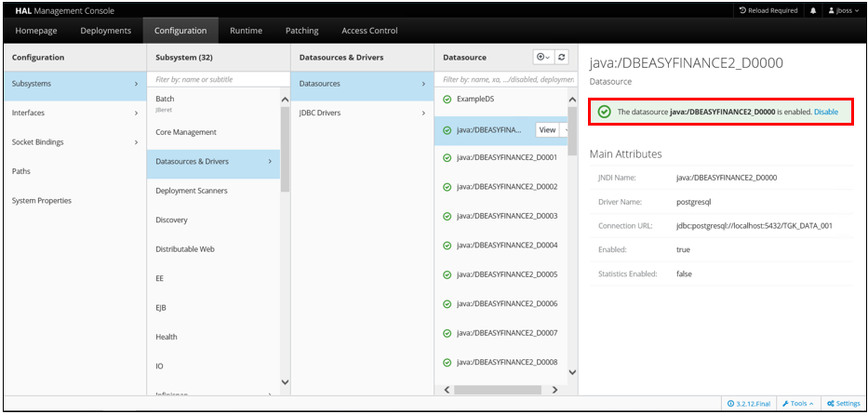This screenshot has width=868, height=414.
Task: Click the Reload Required indicator
Action: (768, 10)
